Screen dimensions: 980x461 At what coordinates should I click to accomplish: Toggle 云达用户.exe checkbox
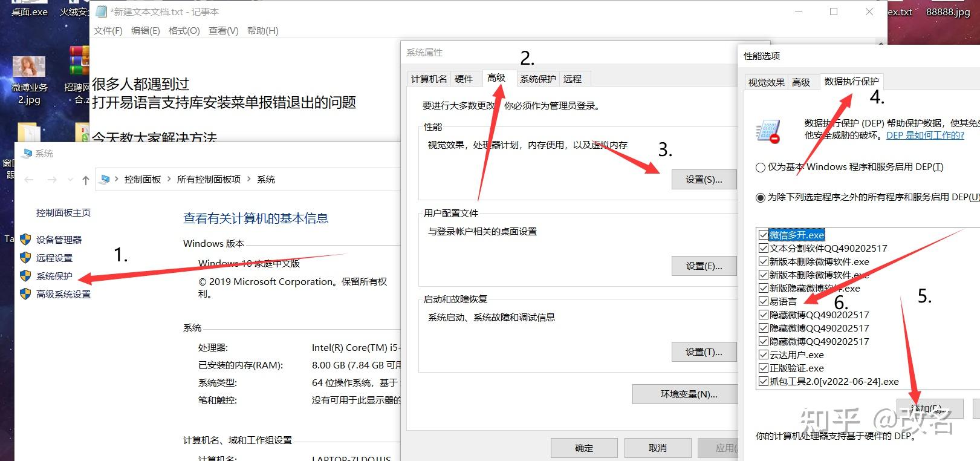coord(764,355)
